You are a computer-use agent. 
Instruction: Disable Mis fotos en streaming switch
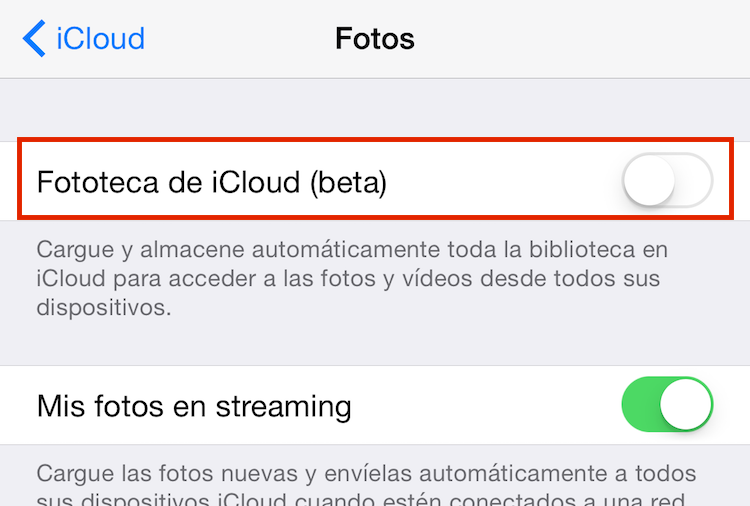668,405
